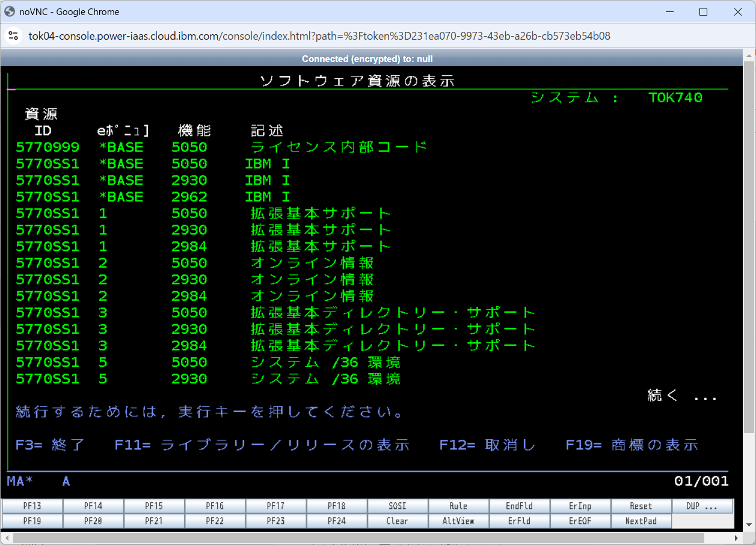Toggle the Rule keypad button
The image size is (756, 545).
tap(458, 506)
